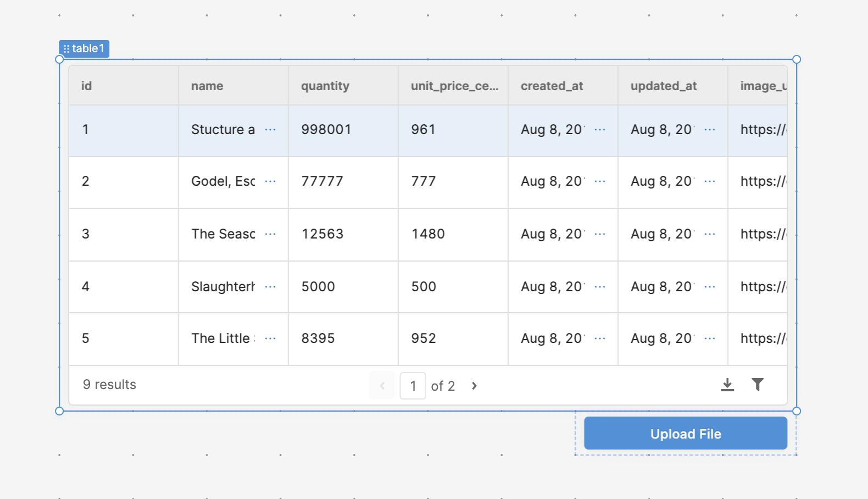Click the name column header
Image resolution: width=868 pixels, height=499 pixels.
click(x=207, y=86)
